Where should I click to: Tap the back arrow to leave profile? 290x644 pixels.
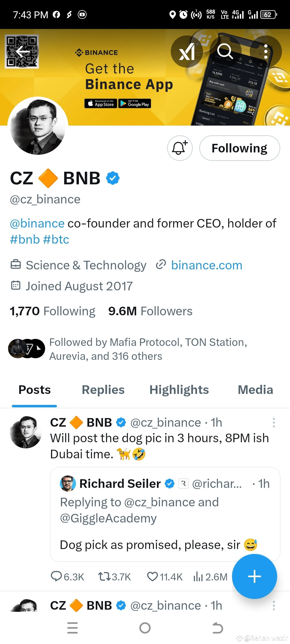pos(22,52)
